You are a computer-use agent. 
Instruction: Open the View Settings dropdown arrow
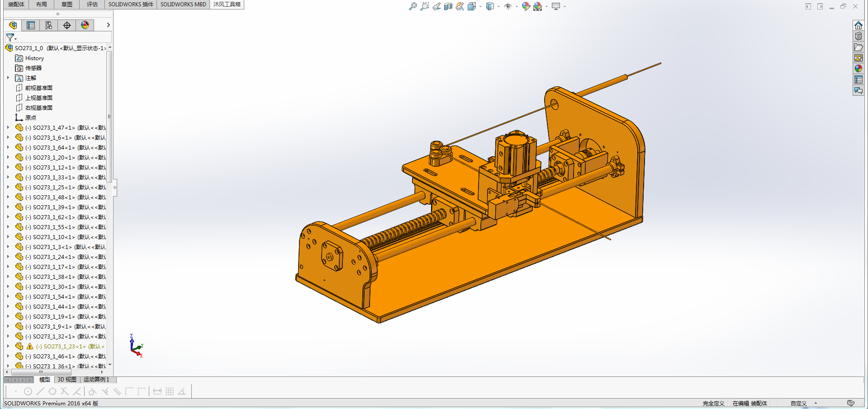point(564,6)
